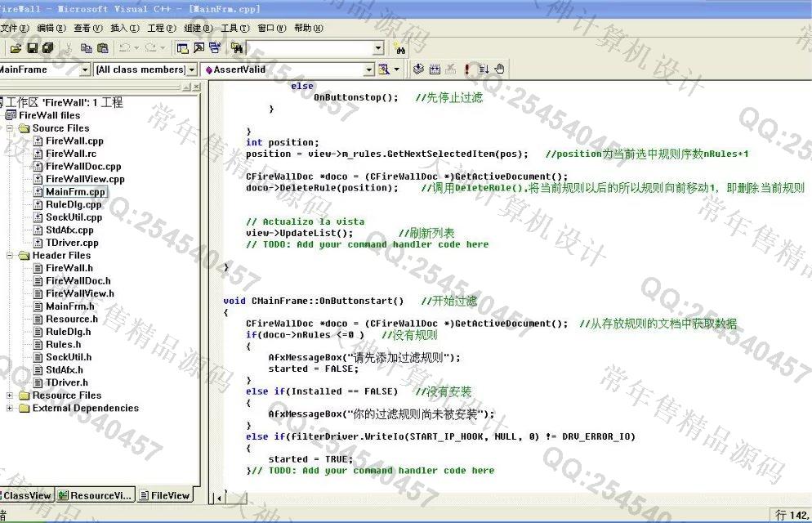The width and height of the screenshot is (812, 523).
Task: Click the Redo arrow icon
Action: pos(150,48)
